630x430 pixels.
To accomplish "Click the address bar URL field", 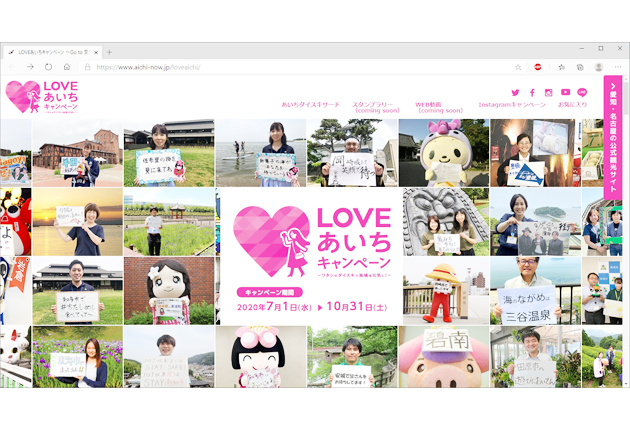I will click(x=297, y=67).
